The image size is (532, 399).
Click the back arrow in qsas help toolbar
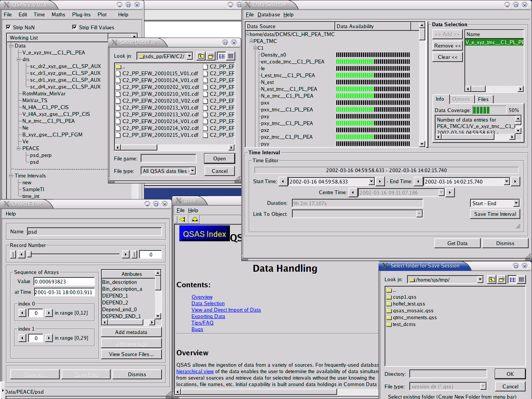click(182, 219)
